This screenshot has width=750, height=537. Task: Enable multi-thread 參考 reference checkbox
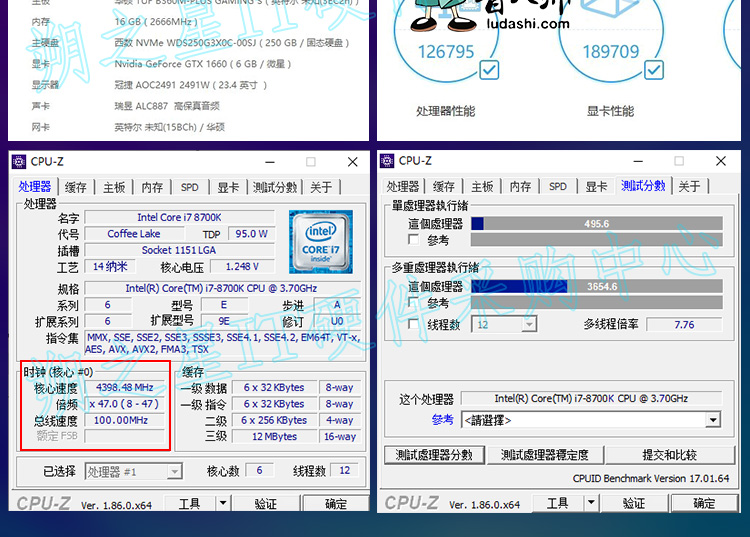[414, 302]
